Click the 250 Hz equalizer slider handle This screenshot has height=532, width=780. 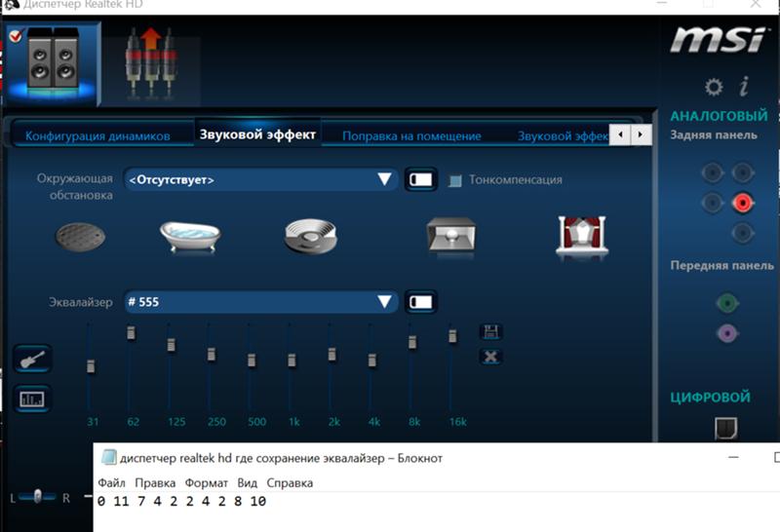(212, 354)
